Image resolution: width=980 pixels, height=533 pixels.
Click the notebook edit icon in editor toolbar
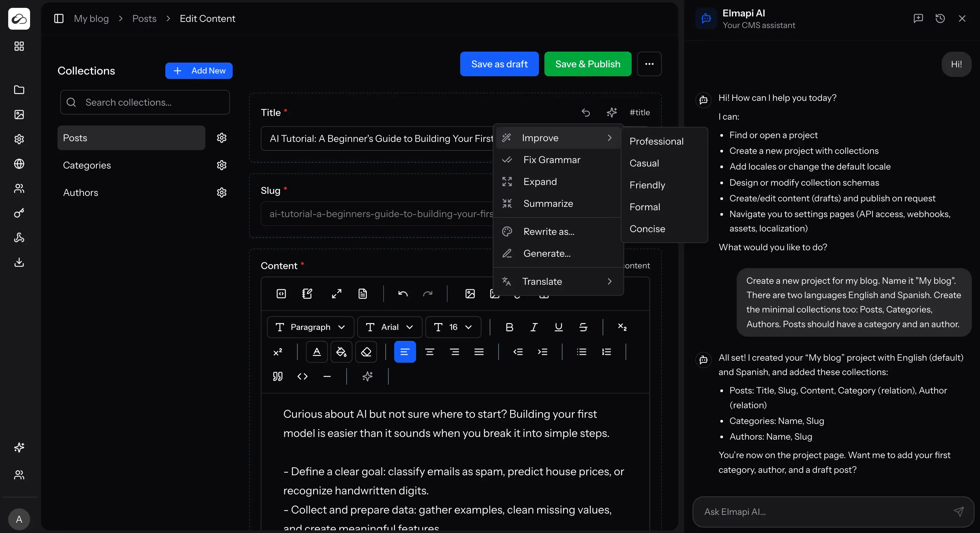click(307, 293)
